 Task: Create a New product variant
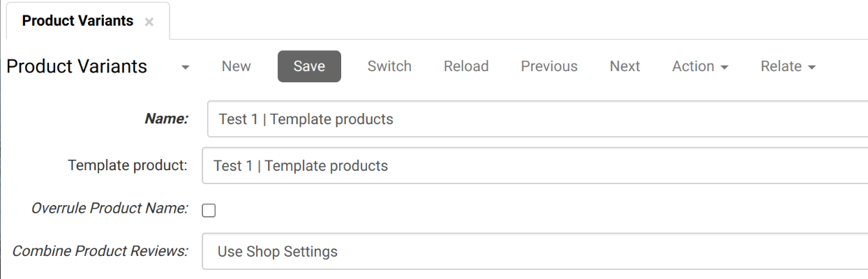pos(236,66)
